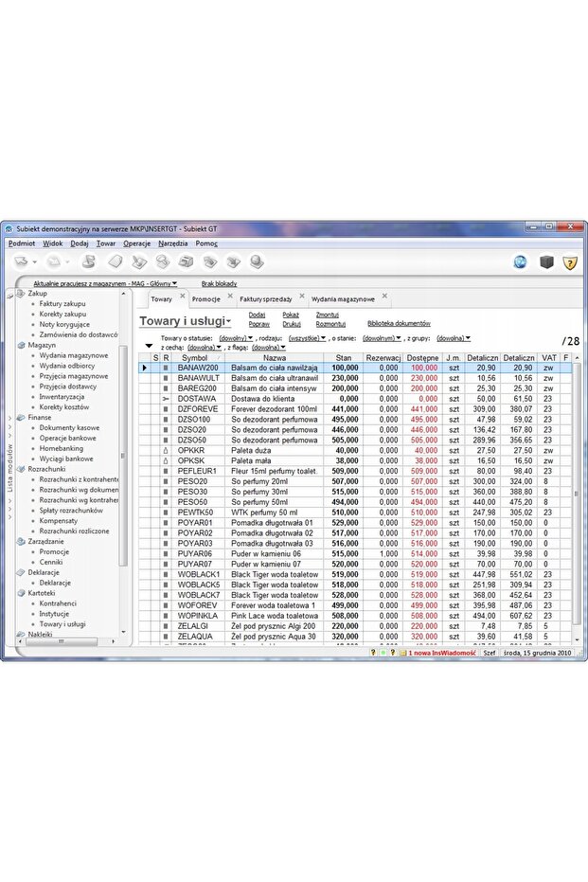
Task: Open the status filter dropdown "(dowolny)"
Action: coord(236,337)
